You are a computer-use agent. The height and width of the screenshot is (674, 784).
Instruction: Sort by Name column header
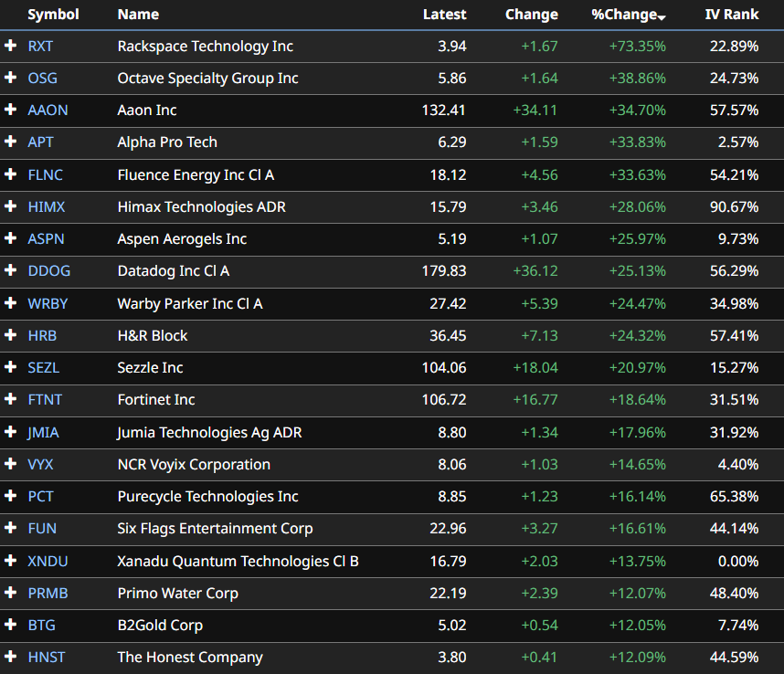138,15
